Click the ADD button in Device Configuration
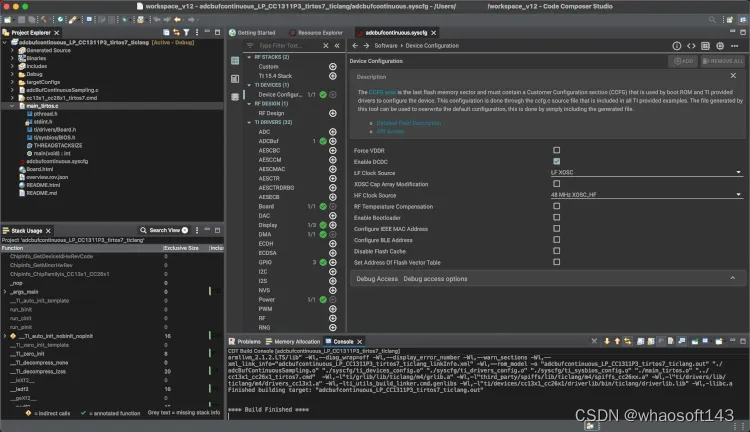The width and height of the screenshot is (750, 432). [x=684, y=61]
